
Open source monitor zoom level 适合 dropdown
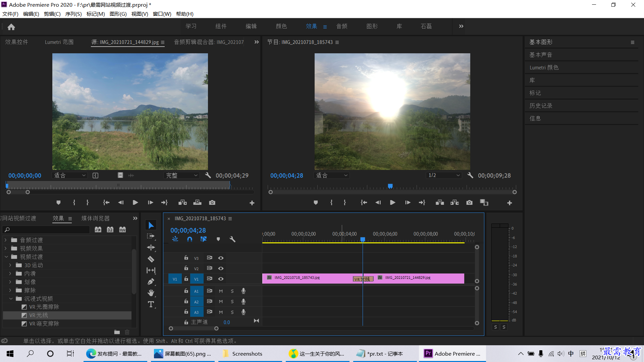[69, 175]
